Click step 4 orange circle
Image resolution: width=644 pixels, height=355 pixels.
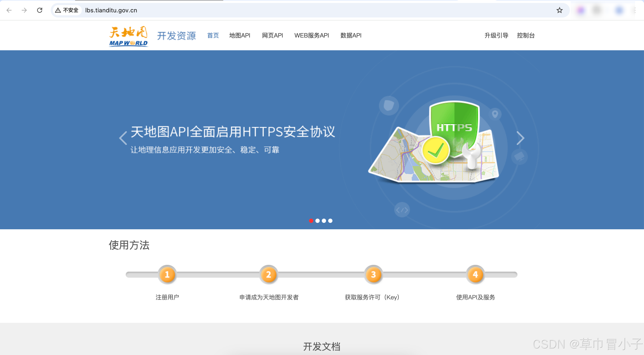pyautogui.click(x=475, y=274)
